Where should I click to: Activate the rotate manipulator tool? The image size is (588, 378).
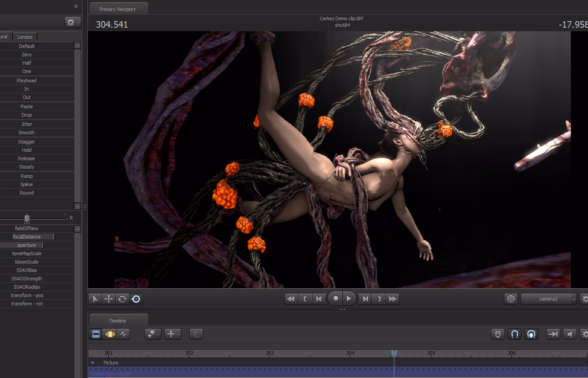coord(122,299)
